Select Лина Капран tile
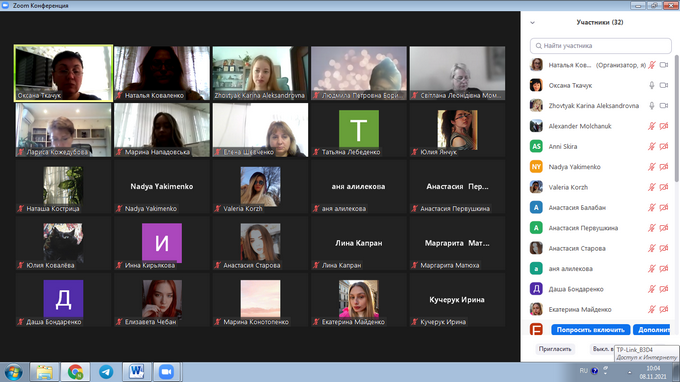 pos(359,243)
